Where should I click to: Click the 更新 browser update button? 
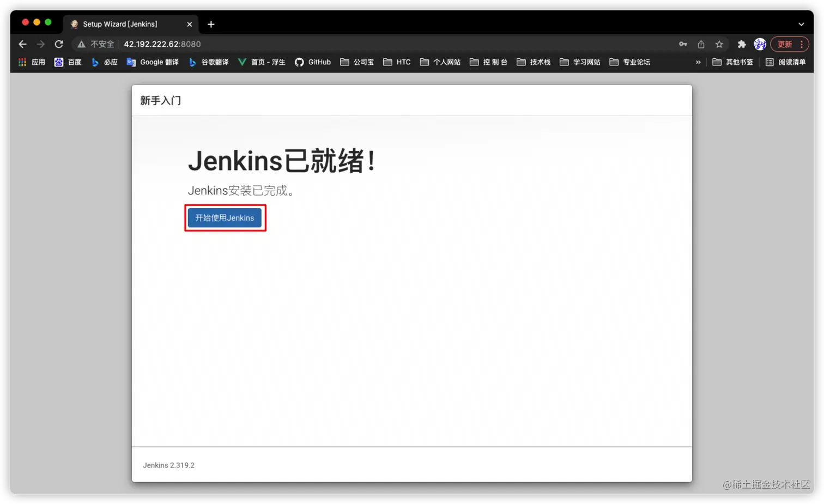click(x=785, y=44)
